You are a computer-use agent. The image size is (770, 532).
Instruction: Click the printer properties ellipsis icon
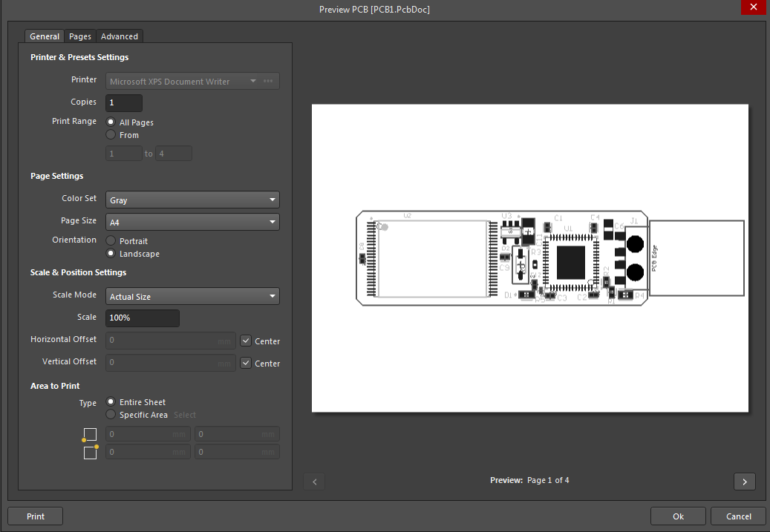pos(268,80)
